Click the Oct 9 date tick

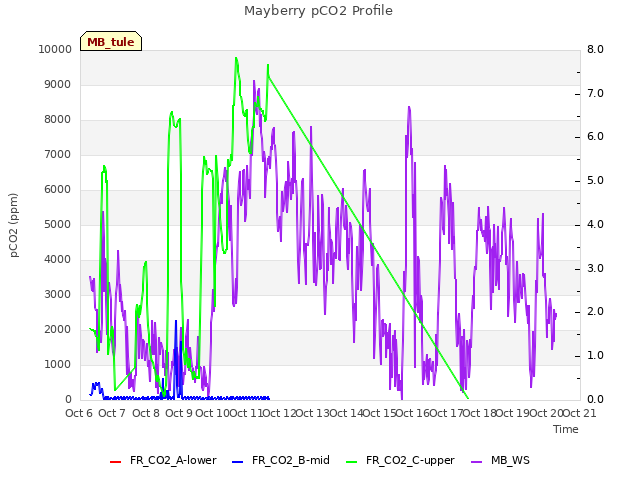179,413
